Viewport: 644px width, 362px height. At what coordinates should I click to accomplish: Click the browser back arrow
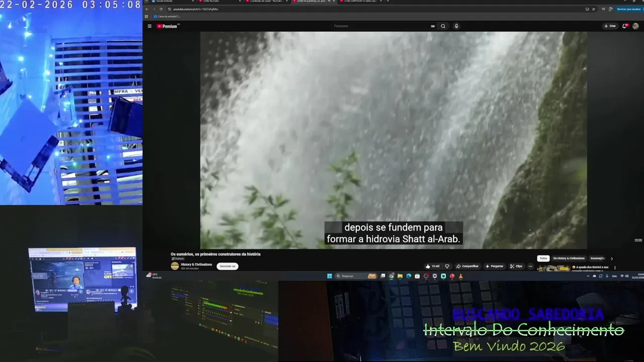(x=147, y=9)
